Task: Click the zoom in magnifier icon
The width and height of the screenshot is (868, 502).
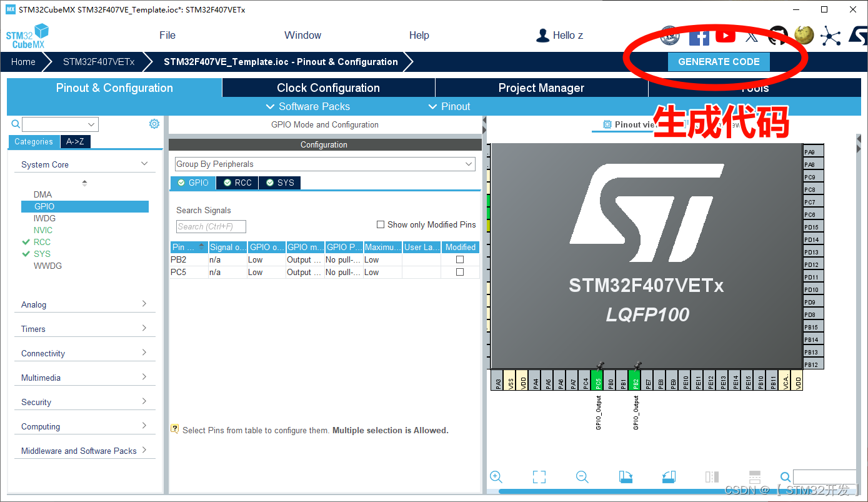Action: [496, 476]
